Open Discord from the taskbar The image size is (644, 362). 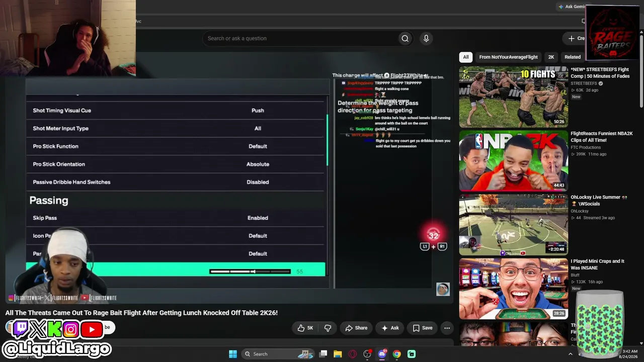(382, 354)
